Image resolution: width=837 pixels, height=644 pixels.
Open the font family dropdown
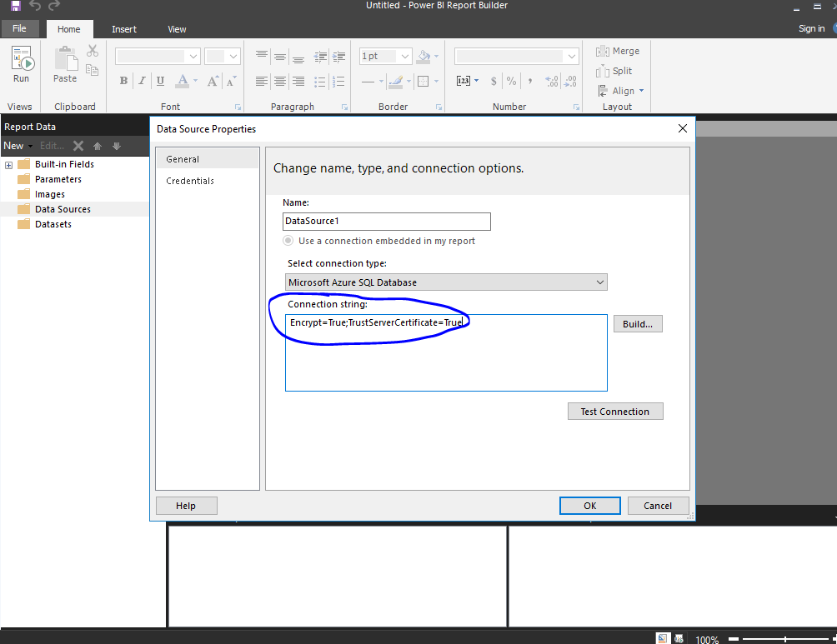click(x=193, y=56)
